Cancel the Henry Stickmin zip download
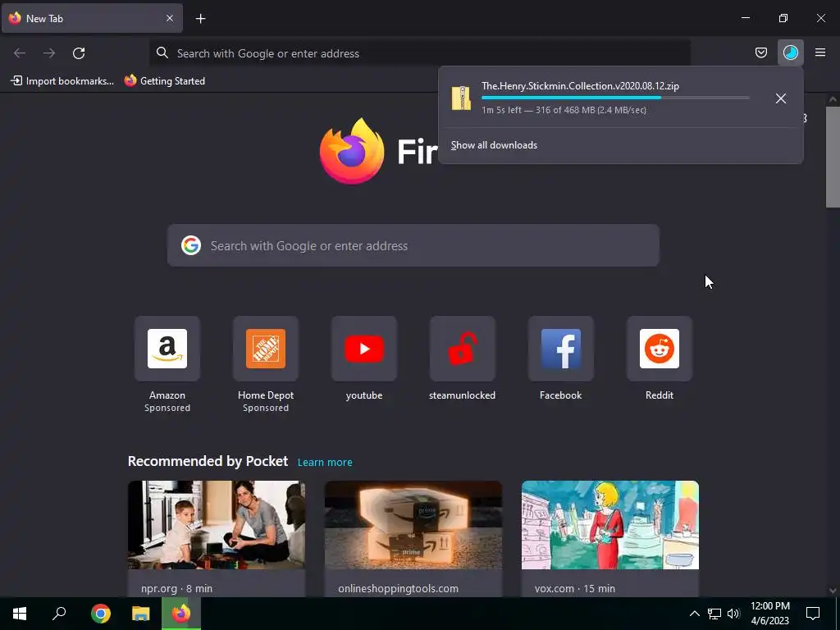Viewport: 840px width, 630px height. [x=781, y=98]
